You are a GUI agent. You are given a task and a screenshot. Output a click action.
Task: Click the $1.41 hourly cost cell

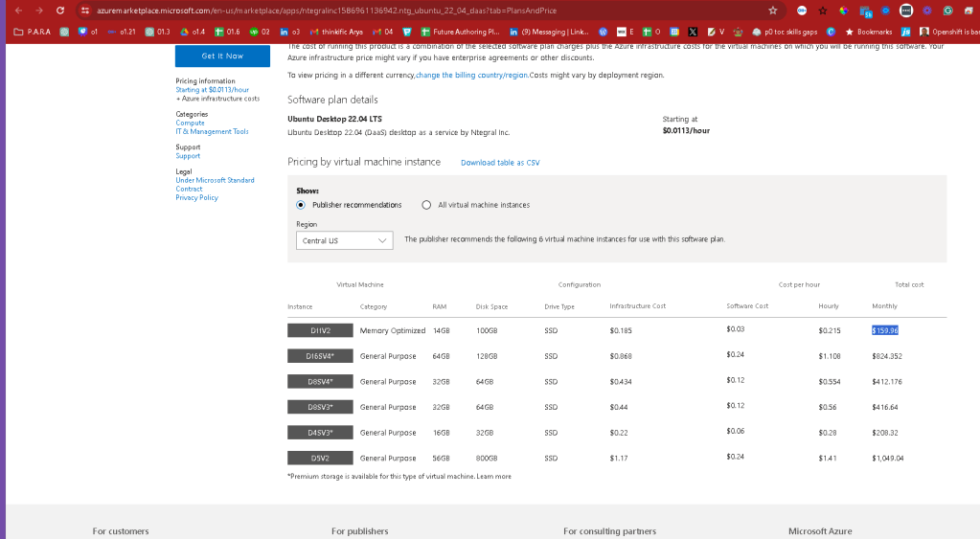tap(828, 459)
